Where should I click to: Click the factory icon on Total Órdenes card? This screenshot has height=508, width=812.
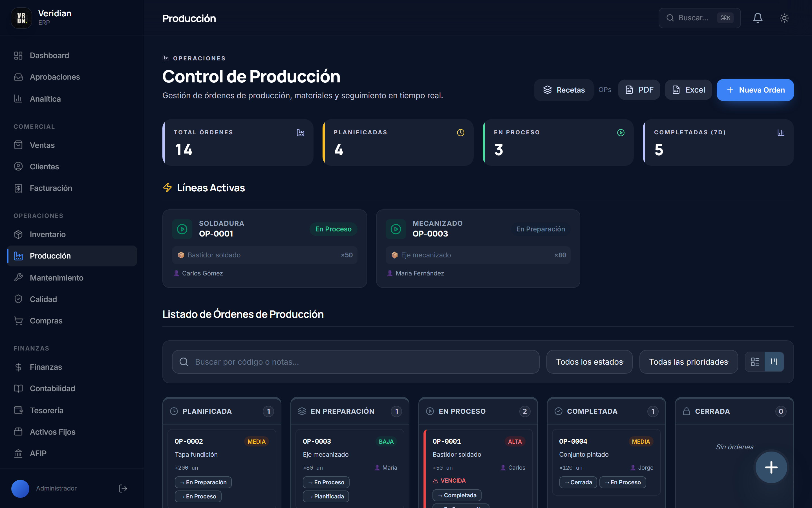301,133
